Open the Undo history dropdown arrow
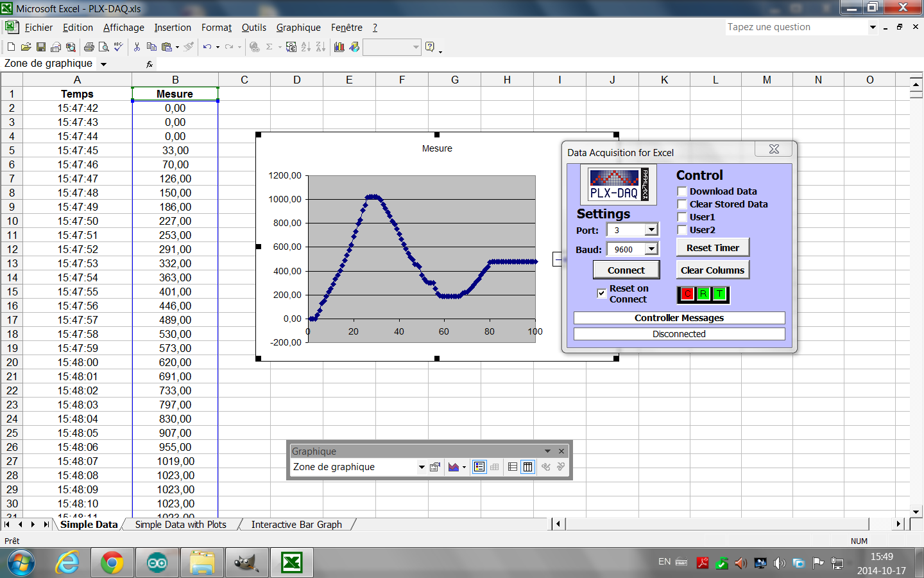This screenshot has height=578, width=924. point(218,47)
